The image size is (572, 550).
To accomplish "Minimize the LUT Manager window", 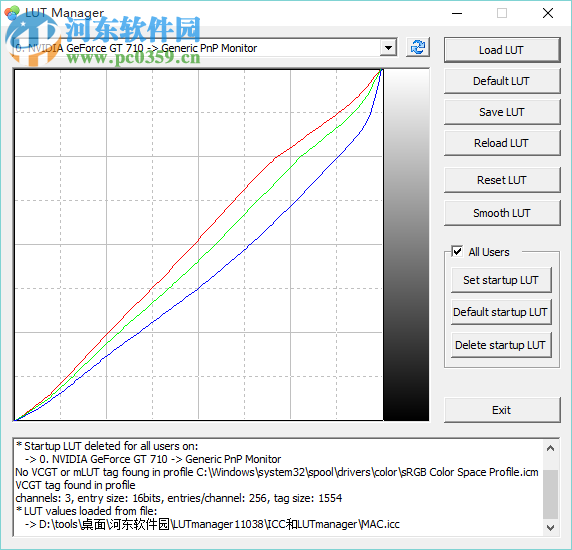I will 457,13.
